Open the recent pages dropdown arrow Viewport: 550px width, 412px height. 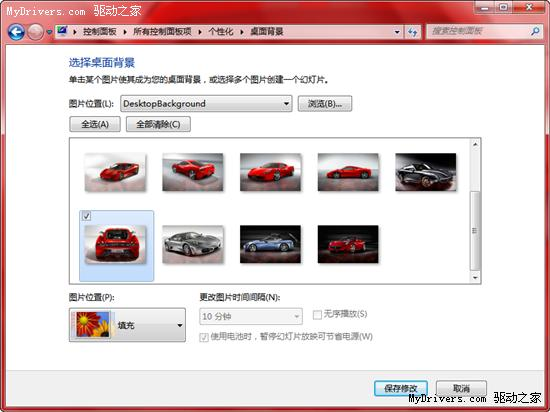[x=49, y=32]
